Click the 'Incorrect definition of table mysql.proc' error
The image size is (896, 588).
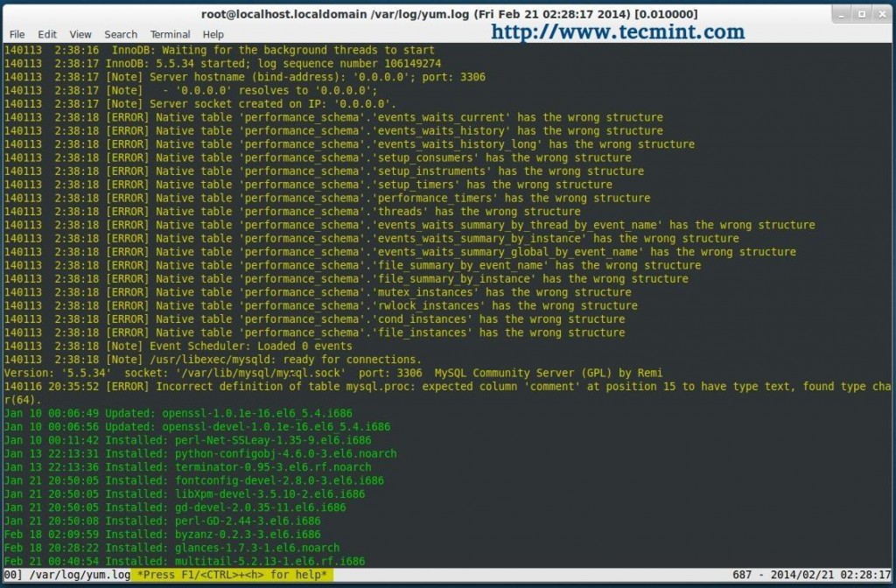coord(437,387)
